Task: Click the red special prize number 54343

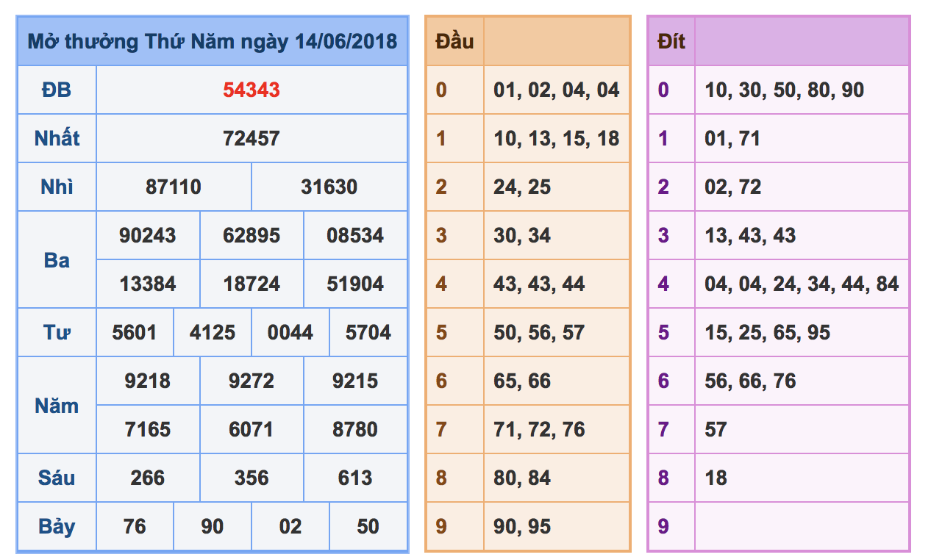Action: pos(252,90)
